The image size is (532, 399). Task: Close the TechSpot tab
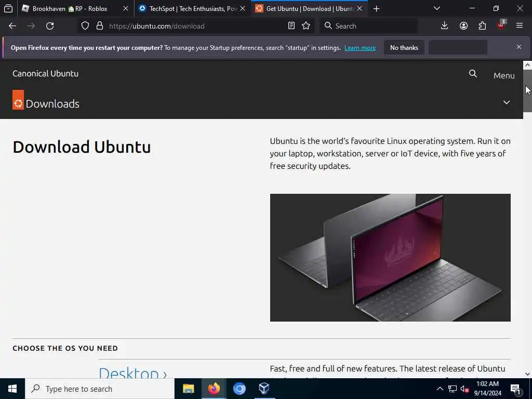(x=243, y=9)
